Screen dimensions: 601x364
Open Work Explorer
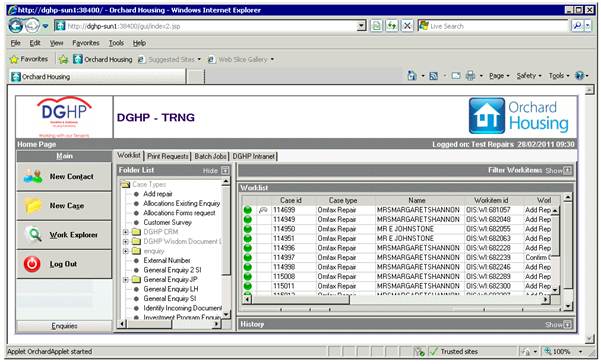pyautogui.click(x=64, y=235)
